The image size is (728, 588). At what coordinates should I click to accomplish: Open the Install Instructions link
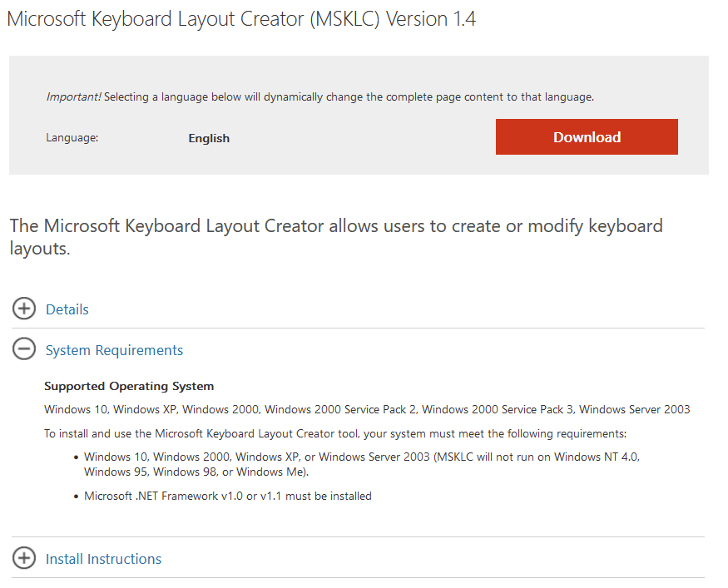pos(103,559)
